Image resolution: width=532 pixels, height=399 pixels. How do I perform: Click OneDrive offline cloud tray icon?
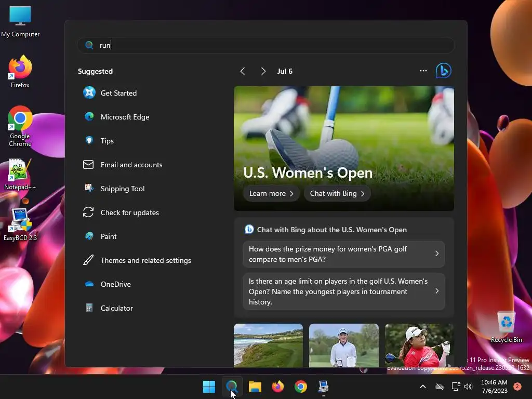click(440, 387)
